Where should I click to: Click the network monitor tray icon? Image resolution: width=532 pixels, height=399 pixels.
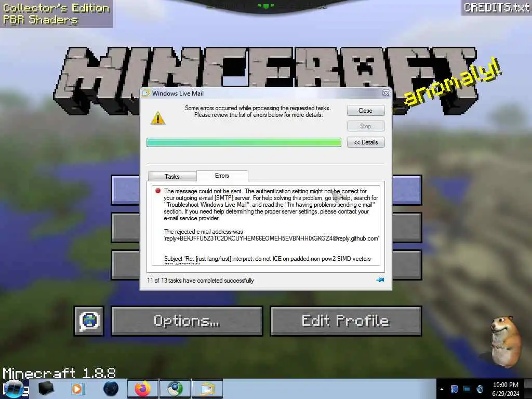pos(467,389)
